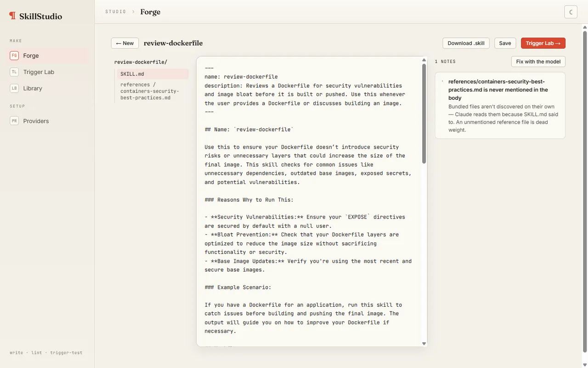The width and height of the screenshot is (588, 368).
Task: Click the 'MAKE' sidebar section label
Action: (x=16, y=41)
